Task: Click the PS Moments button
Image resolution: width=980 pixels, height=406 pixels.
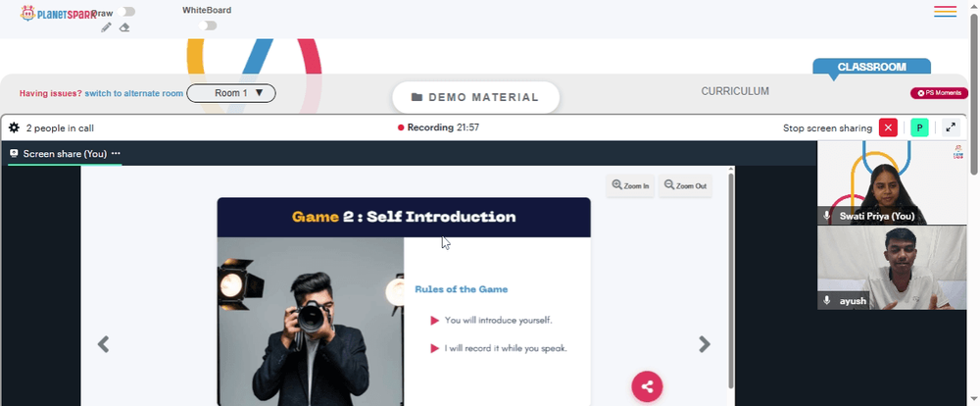Action: [939, 93]
